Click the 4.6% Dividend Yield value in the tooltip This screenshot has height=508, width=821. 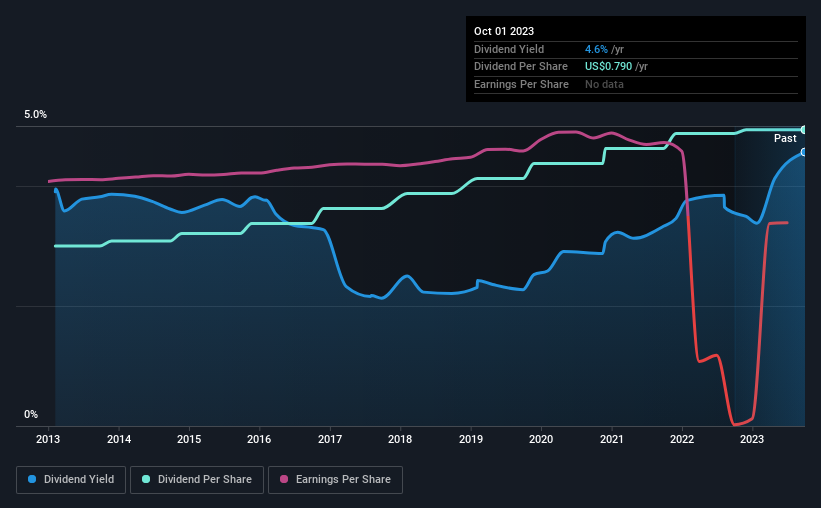point(596,49)
